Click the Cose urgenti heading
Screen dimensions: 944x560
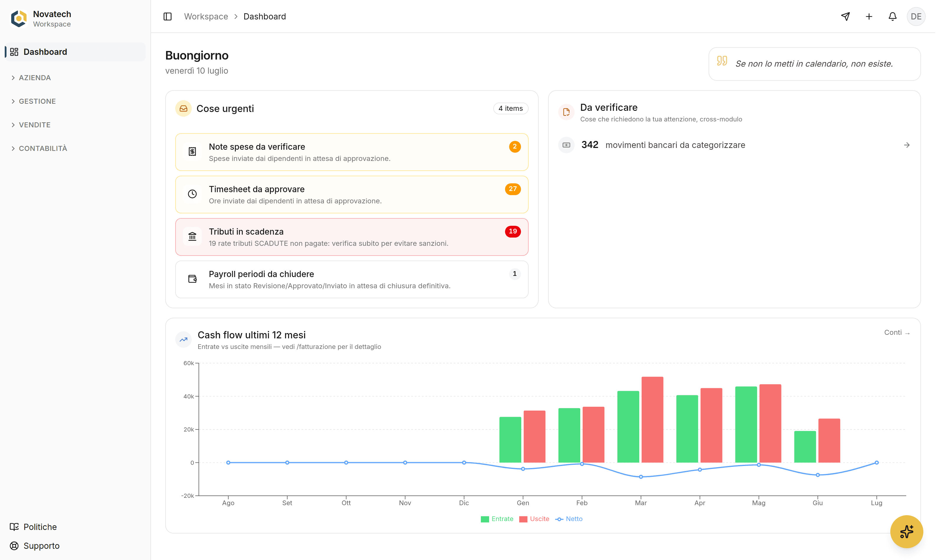(225, 109)
